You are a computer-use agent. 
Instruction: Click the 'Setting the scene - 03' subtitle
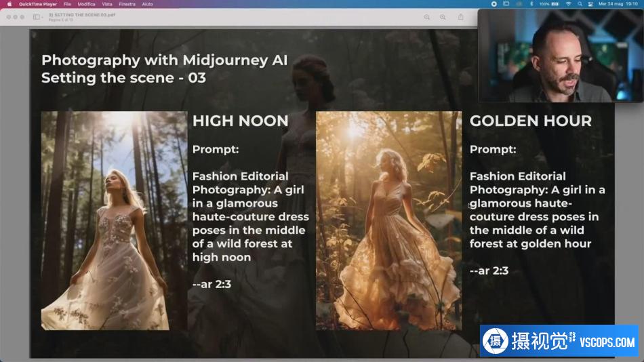point(123,78)
